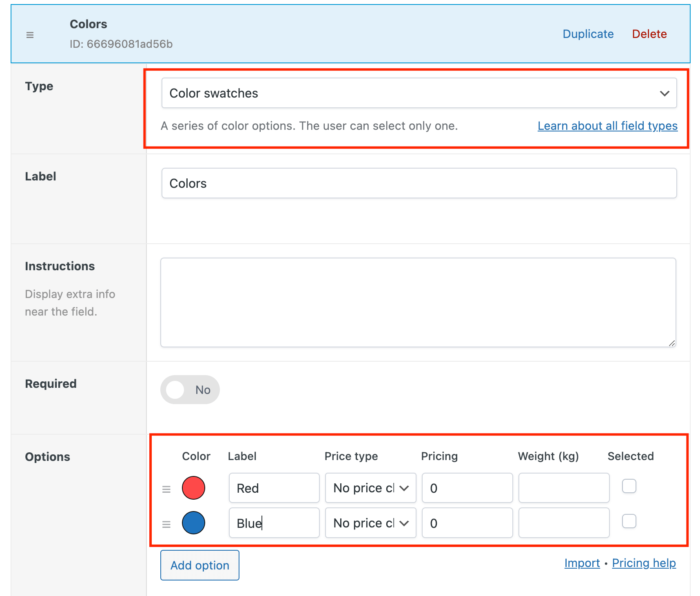The image size is (700, 596).
Task: Click inside the Instructions textarea
Action: (x=418, y=302)
